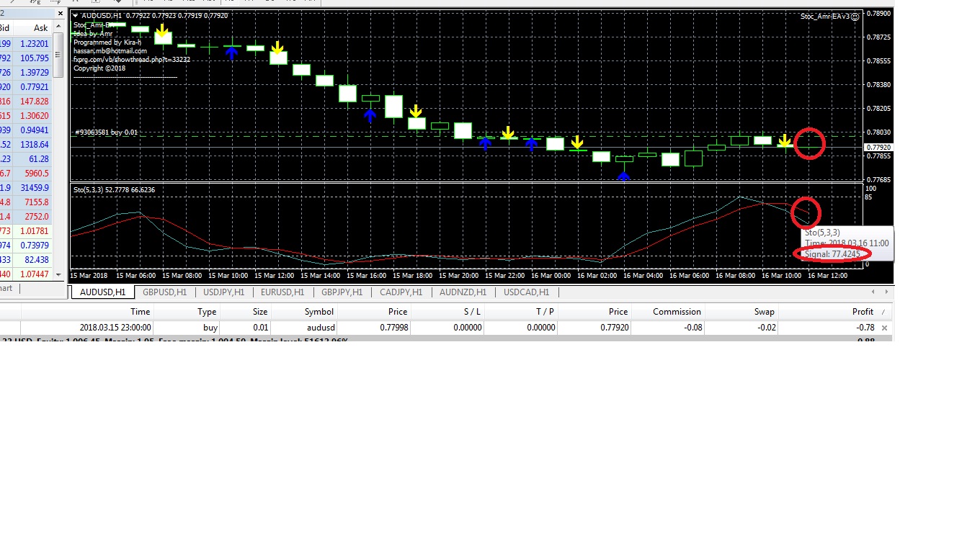
Task: Click the blue up arrow below lowest candle
Action: click(x=624, y=175)
